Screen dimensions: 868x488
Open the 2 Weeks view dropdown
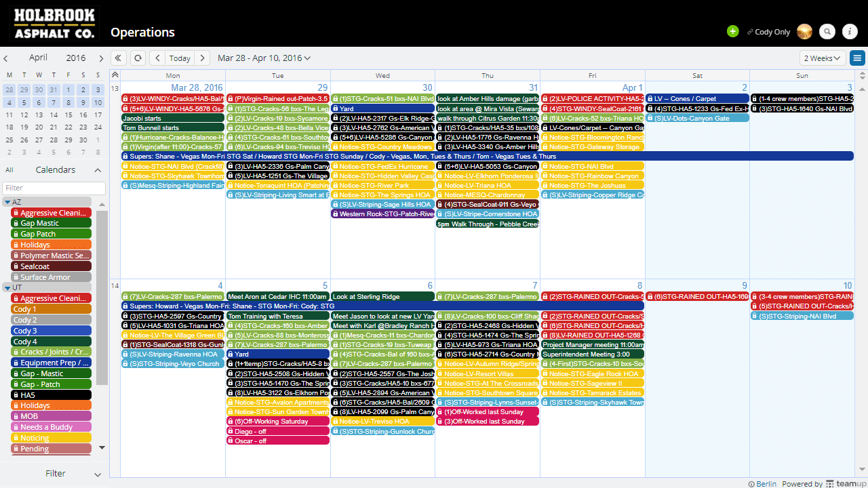(822, 58)
